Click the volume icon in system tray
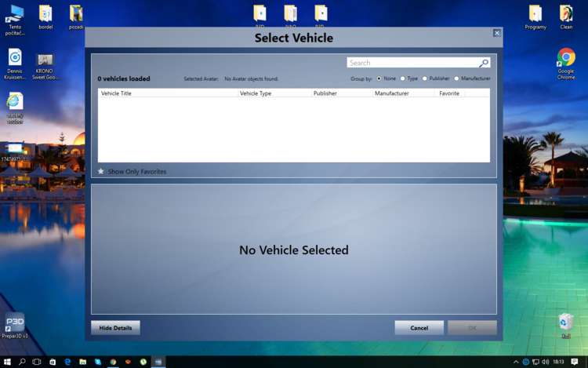 click(546, 362)
